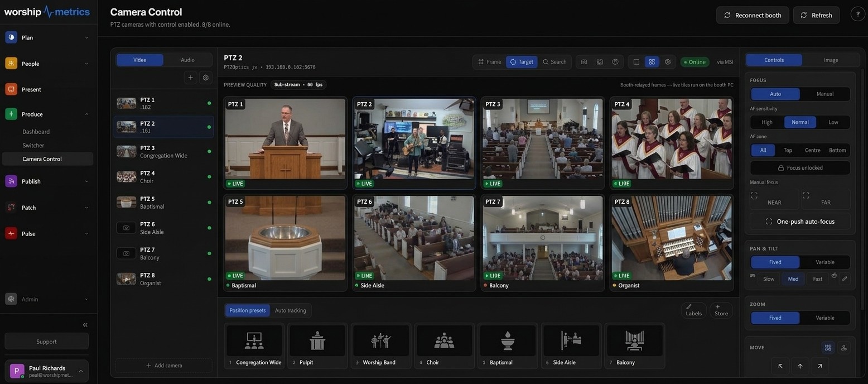Click the gamepad controller icon in toolbar
The height and width of the screenshot is (384, 868).
pos(584,62)
